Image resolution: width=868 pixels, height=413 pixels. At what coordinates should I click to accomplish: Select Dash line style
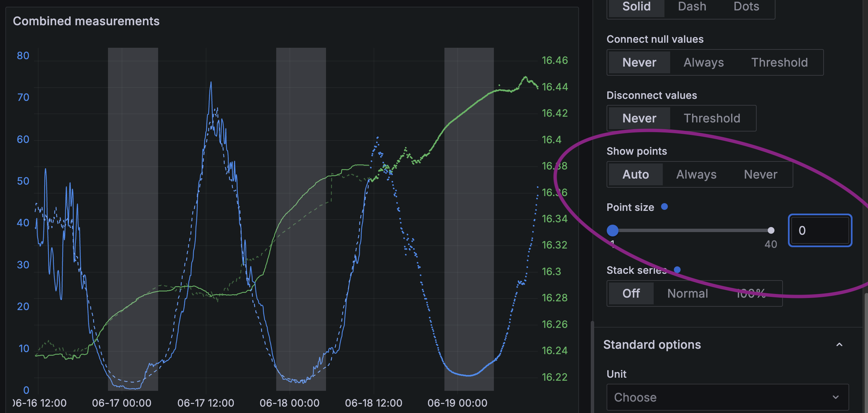pyautogui.click(x=692, y=7)
